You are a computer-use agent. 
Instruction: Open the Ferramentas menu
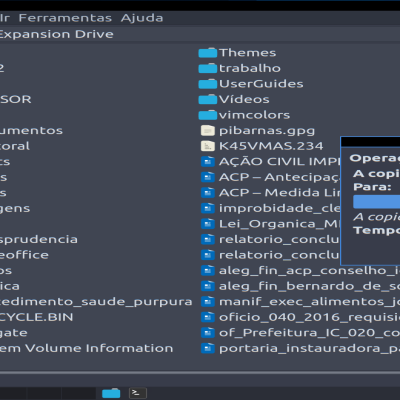pos(65,18)
